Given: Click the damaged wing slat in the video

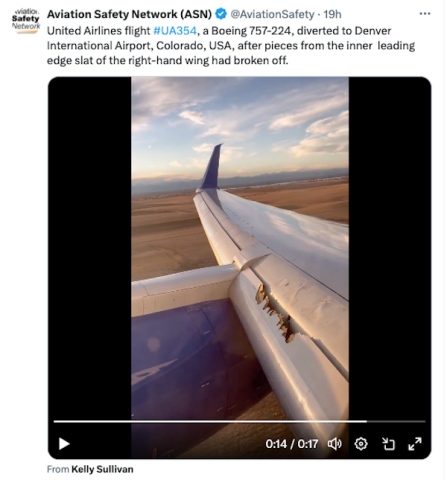Looking at the screenshot, I should 275,313.
